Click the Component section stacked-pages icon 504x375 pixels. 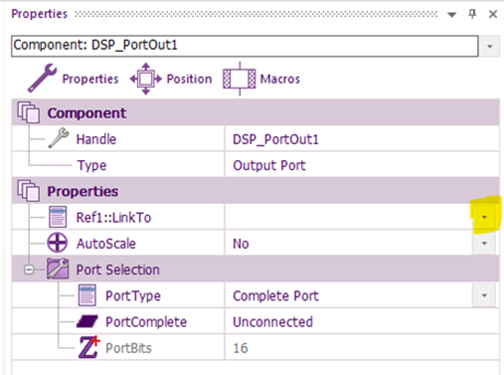28,113
